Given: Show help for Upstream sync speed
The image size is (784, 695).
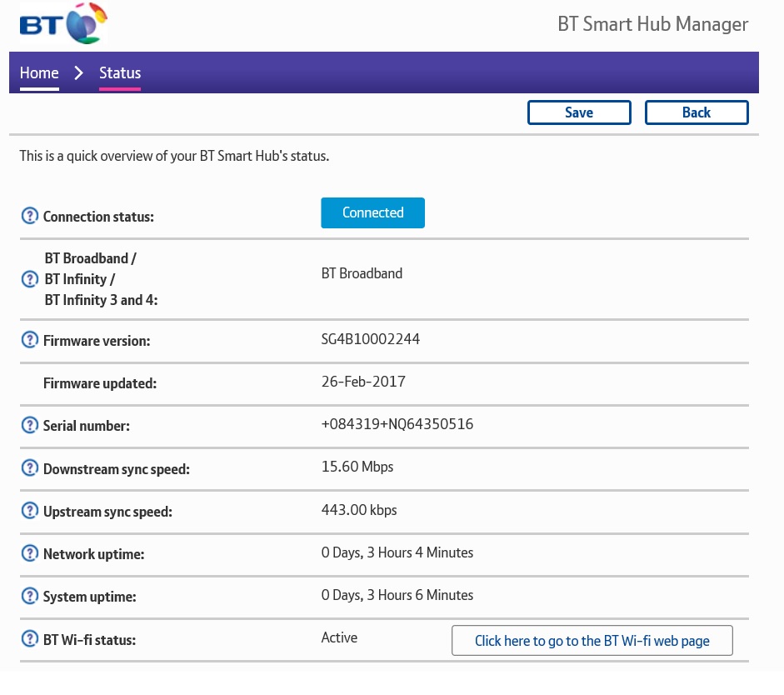Looking at the screenshot, I should click(x=29, y=511).
